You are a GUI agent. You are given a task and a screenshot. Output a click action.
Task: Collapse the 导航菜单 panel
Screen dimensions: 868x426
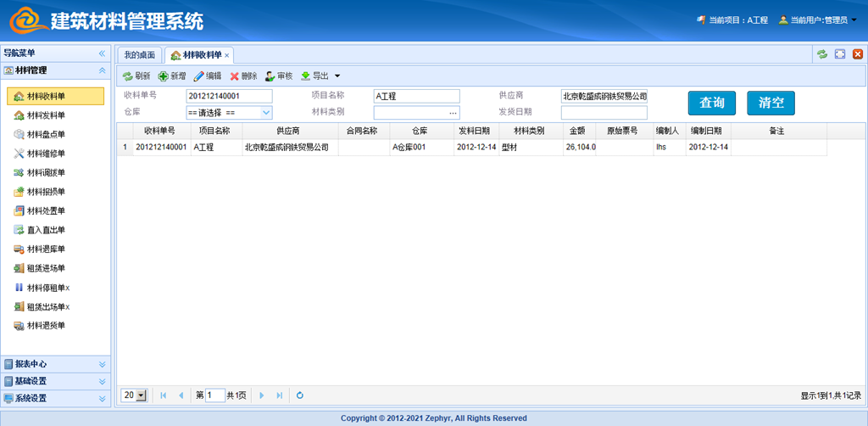click(102, 53)
